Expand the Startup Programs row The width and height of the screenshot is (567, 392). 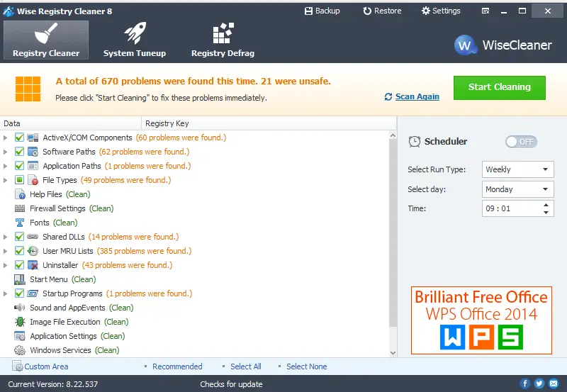(5, 293)
